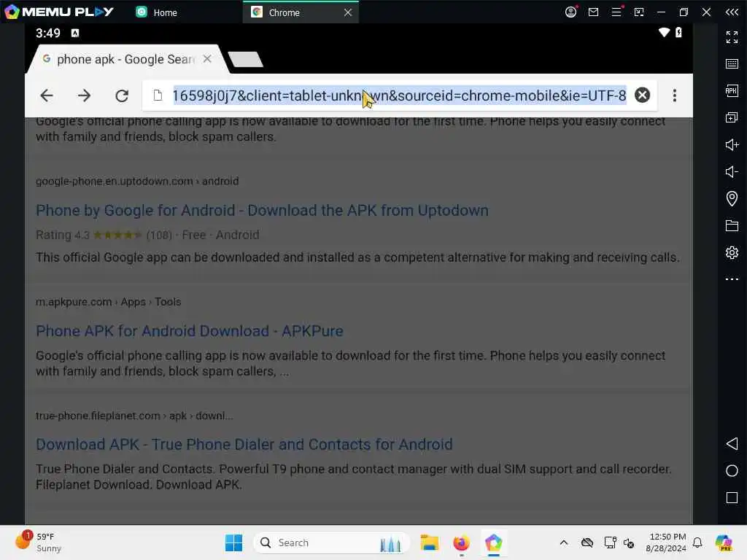The height and width of the screenshot is (560, 747).
Task: Toggle MEmu fullscreen mode
Action: pos(732,36)
